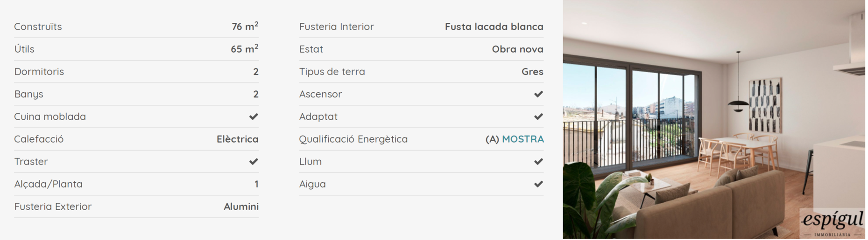Open the MOSTRA energy certificate link
868x240 pixels.
click(523, 139)
